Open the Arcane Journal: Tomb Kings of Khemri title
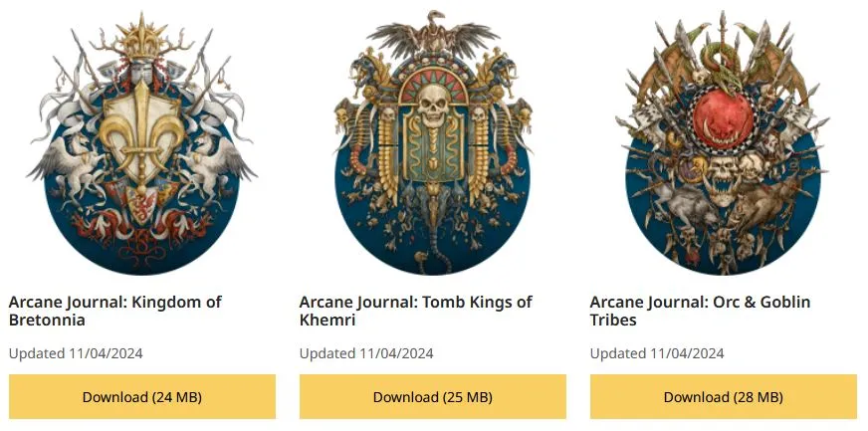The height and width of the screenshot is (431, 868). coord(416,311)
